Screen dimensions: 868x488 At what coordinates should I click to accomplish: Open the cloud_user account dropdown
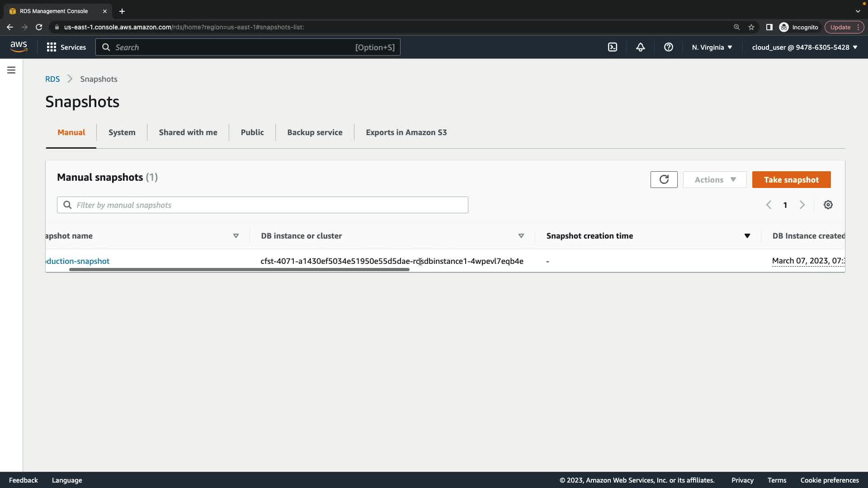804,47
